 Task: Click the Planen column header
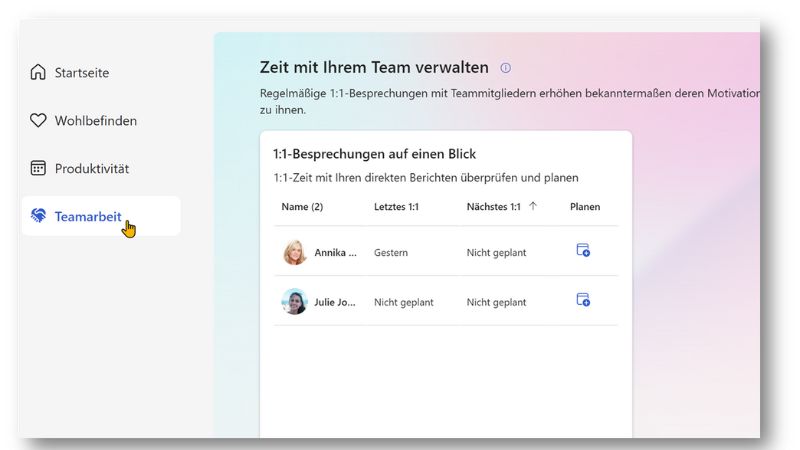585,207
